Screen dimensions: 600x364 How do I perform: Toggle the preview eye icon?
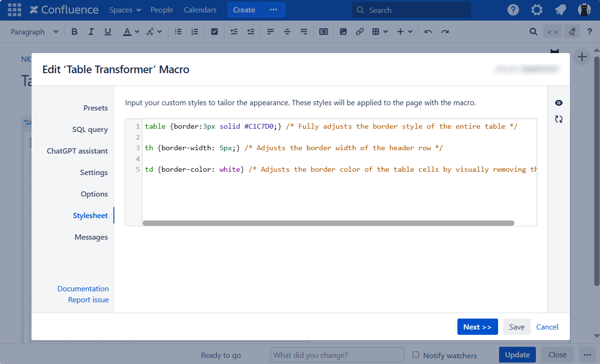pyautogui.click(x=558, y=103)
